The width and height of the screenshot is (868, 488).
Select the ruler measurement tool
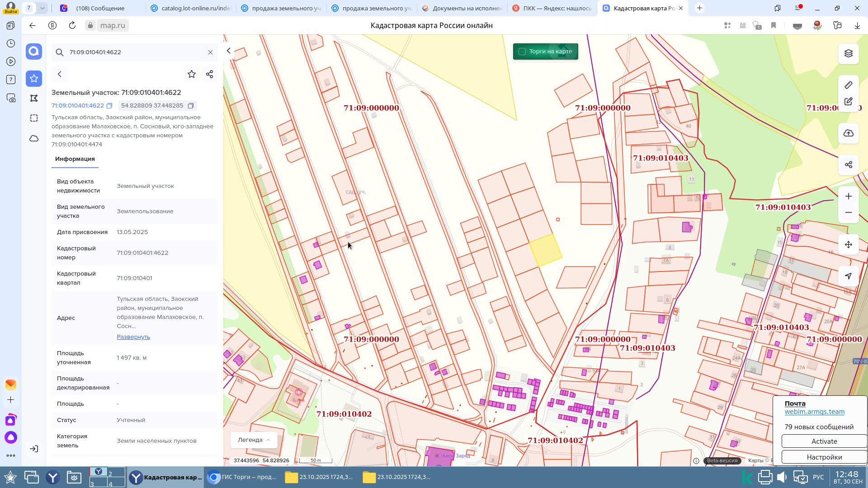(x=848, y=85)
